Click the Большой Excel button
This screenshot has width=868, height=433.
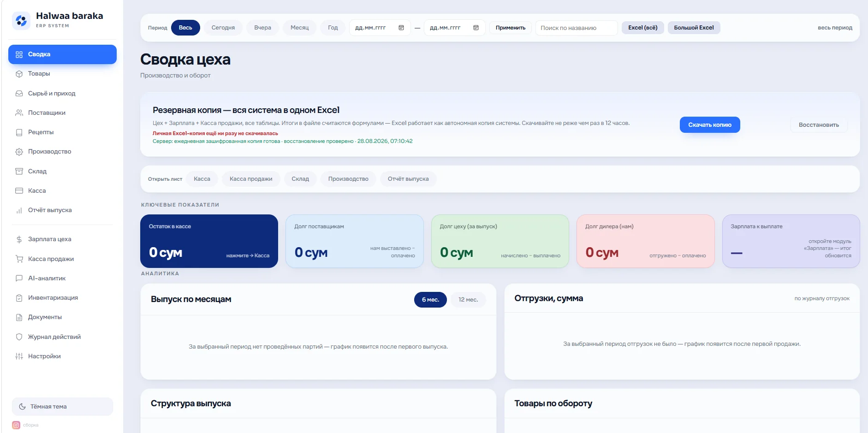point(694,28)
